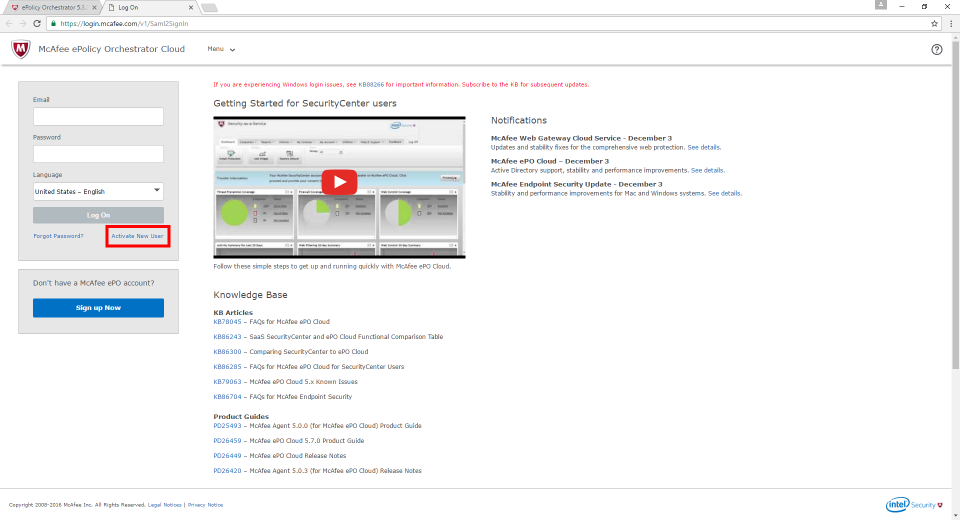Open the Language dropdown
This screenshot has height=520, width=960.
coord(98,191)
